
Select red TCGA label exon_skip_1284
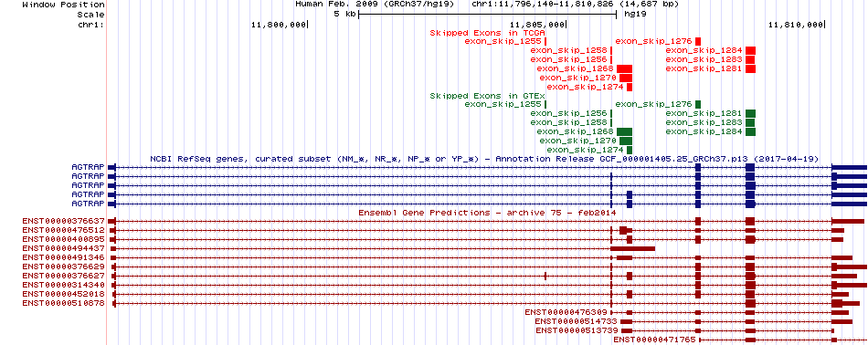click(x=704, y=50)
